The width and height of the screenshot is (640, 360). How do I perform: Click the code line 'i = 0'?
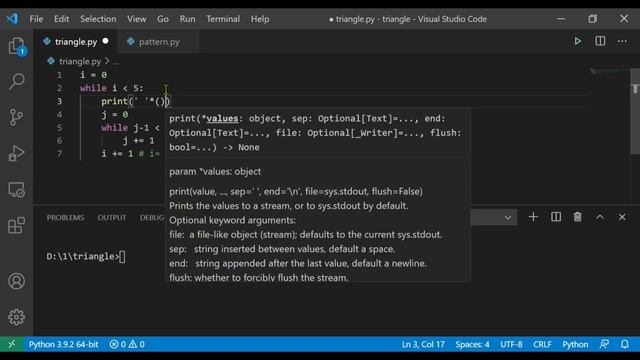point(93,75)
